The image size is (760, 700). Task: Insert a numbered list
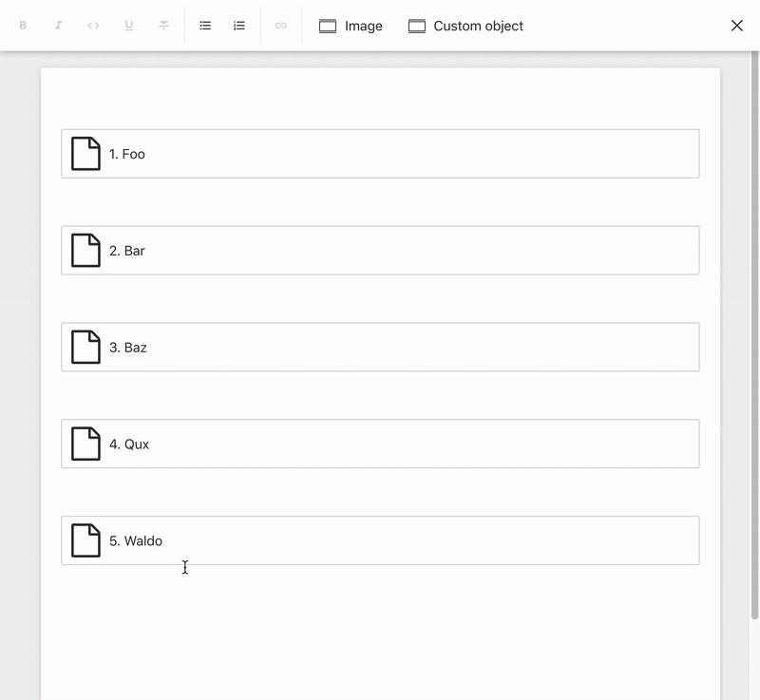tap(239, 26)
